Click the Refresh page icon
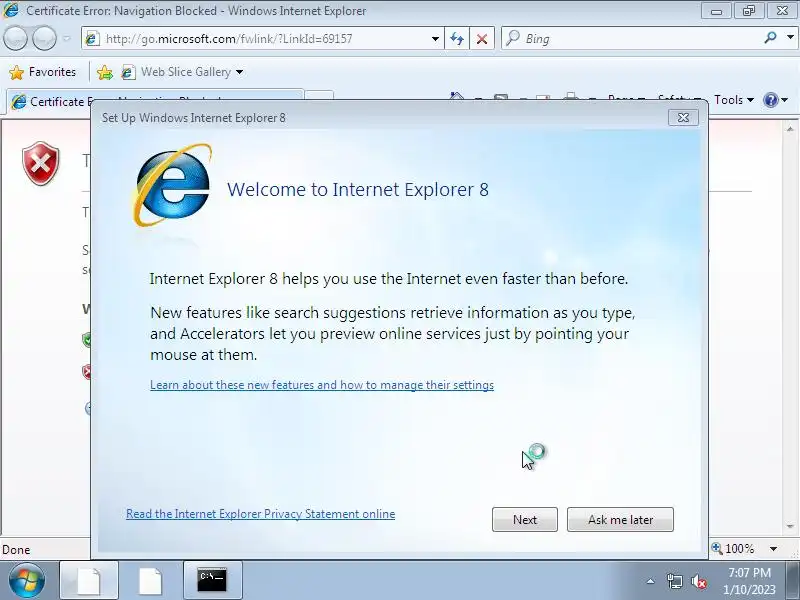This screenshot has height=600, width=800. pyautogui.click(x=457, y=39)
